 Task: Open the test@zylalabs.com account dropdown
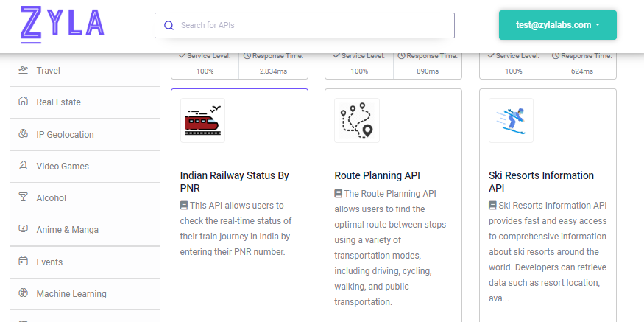tap(557, 25)
